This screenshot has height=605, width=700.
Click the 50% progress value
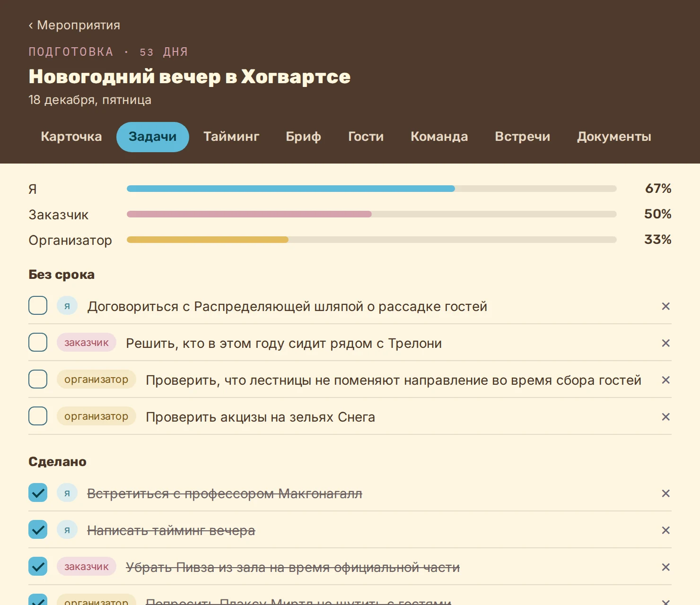click(x=658, y=214)
